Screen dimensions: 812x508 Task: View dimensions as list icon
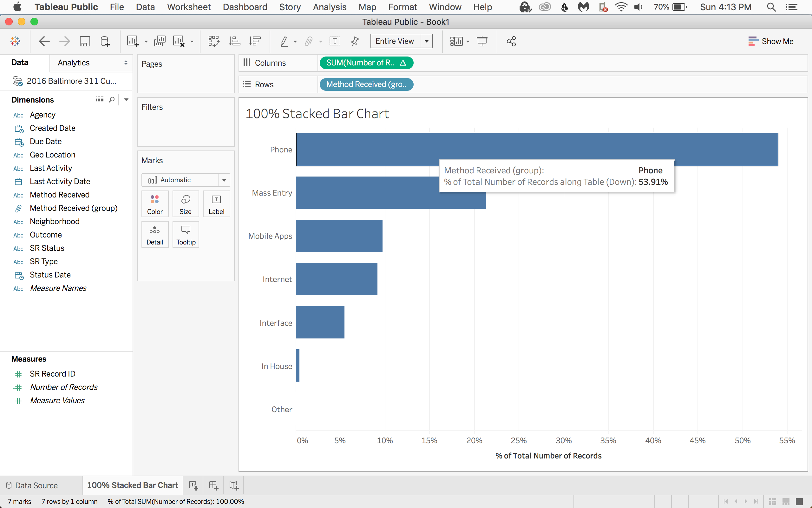pyautogui.click(x=99, y=99)
